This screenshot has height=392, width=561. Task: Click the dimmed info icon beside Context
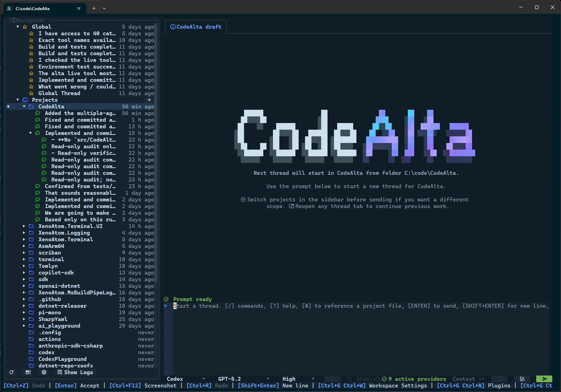pos(500,379)
